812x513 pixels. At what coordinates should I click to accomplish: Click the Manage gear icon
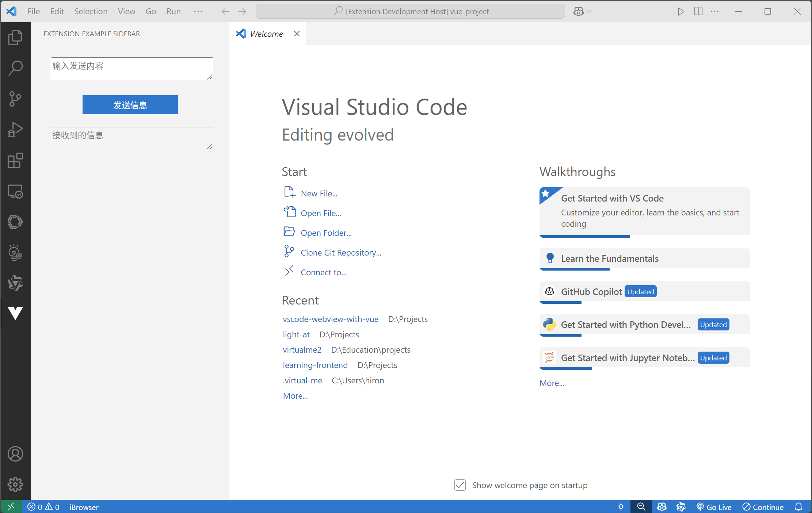(15, 485)
